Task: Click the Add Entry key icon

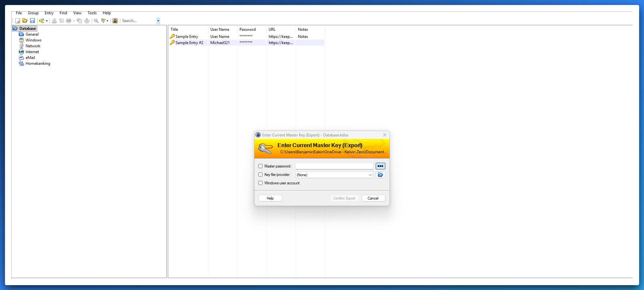Action: (x=41, y=21)
